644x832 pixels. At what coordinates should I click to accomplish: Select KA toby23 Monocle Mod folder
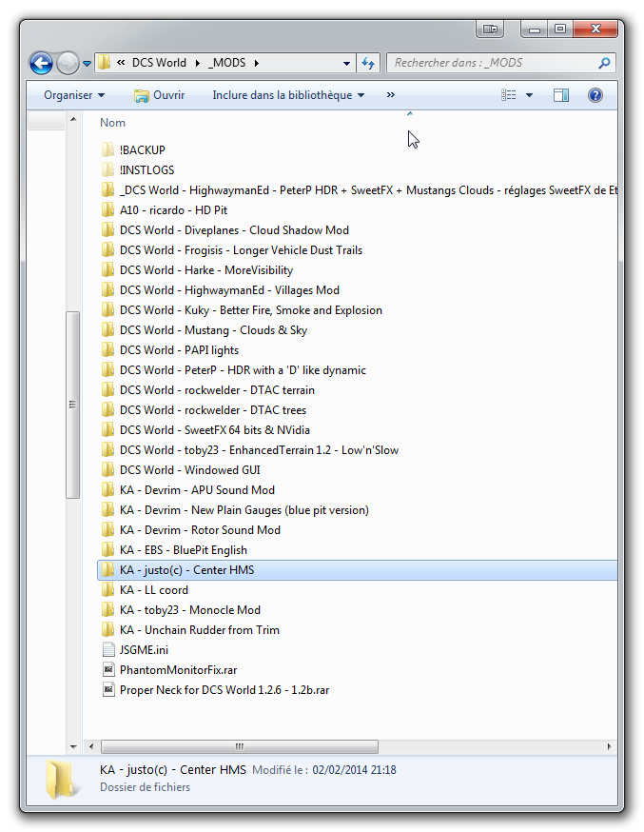[181, 610]
